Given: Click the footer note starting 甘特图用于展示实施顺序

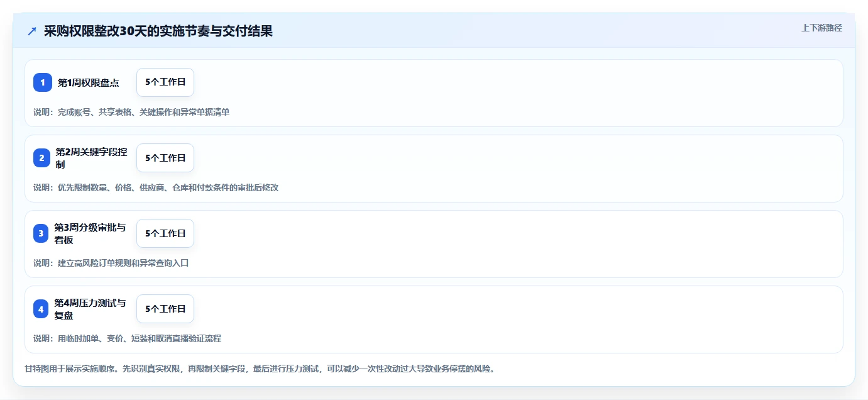Looking at the screenshot, I should coord(260,369).
